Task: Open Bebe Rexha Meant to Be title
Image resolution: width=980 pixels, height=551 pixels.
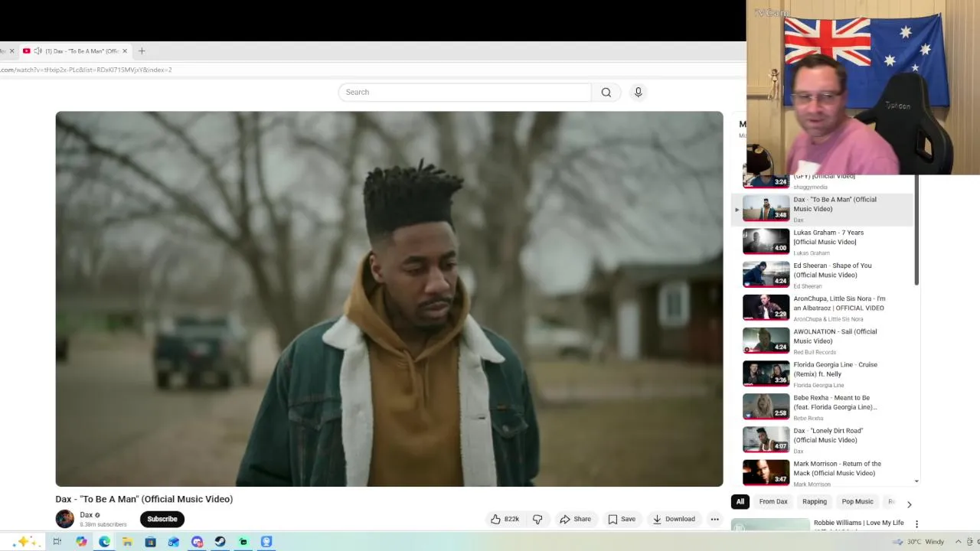Action: pyautogui.click(x=835, y=403)
